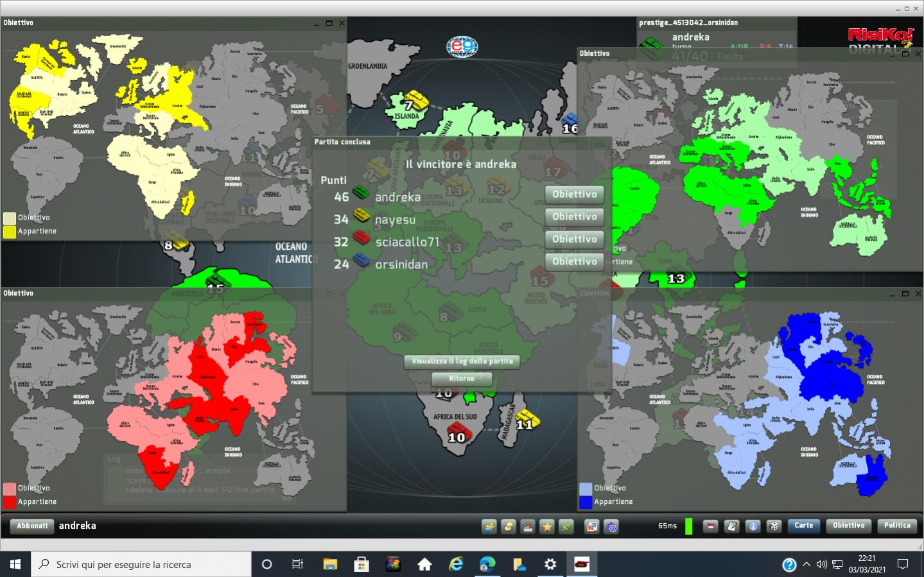Screen dimensions: 924x577
Task: Open the chat bubbles icon in bottom toolbar
Action: (509, 527)
